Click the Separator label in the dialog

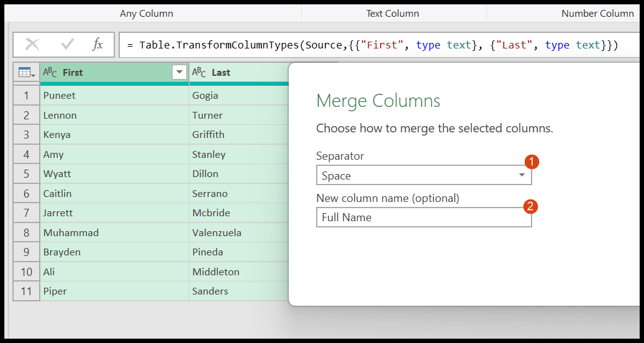(x=340, y=156)
